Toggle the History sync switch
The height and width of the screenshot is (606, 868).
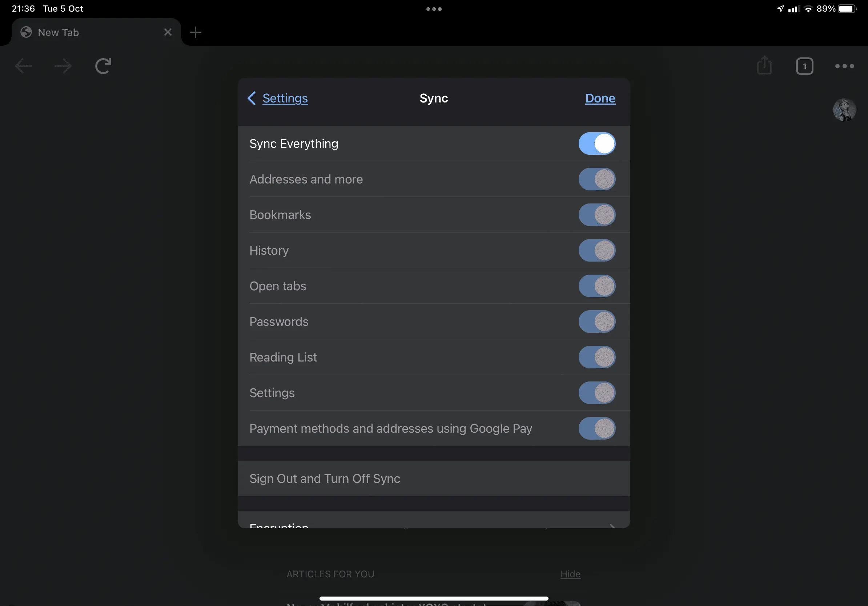(x=596, y=250)
